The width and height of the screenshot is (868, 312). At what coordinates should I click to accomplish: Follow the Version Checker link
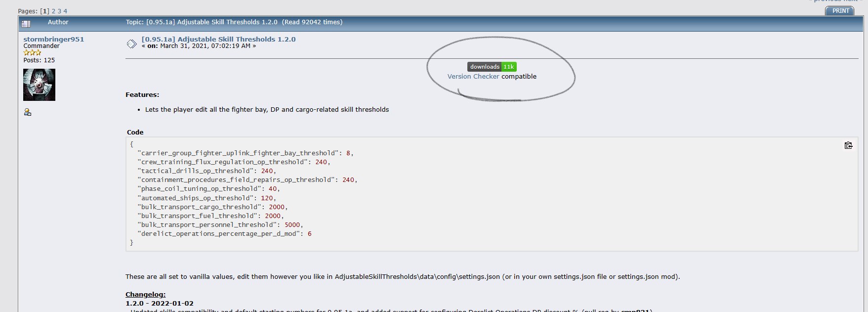[x=473, y=77]
